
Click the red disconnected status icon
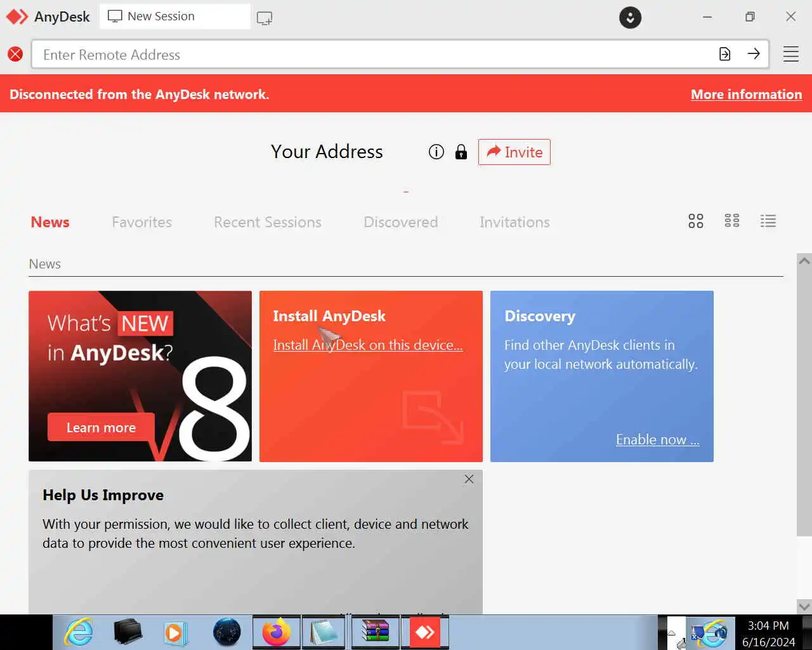pos(15,54)
